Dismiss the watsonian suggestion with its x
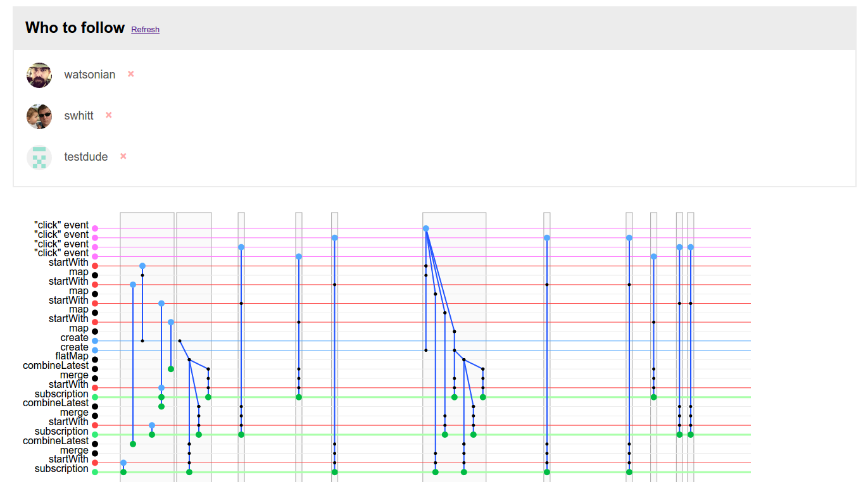This screenshot has width=868, height=491. pos(131,74)
